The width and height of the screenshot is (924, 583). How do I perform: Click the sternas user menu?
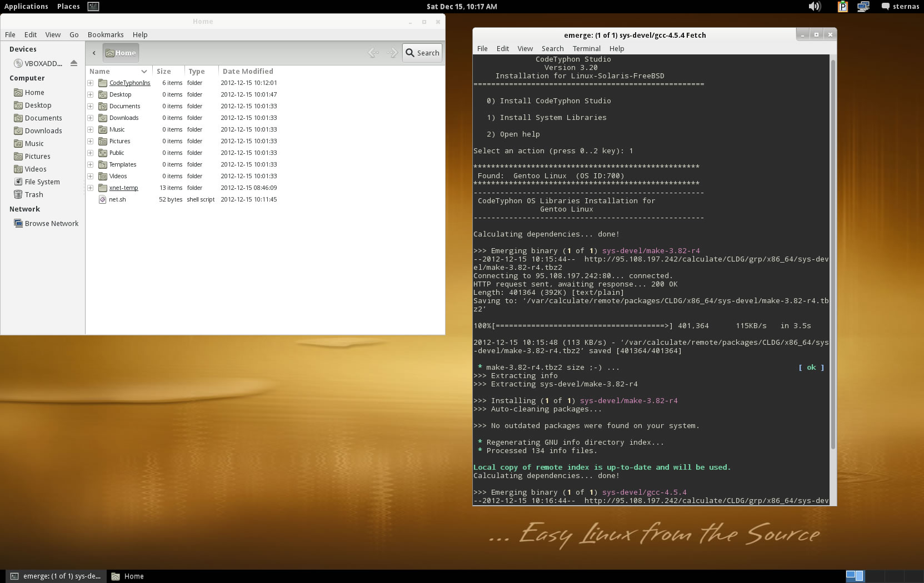click(x=900, y=6)
